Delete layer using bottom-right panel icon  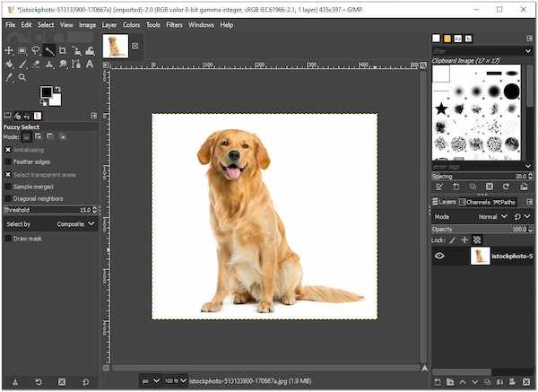526,382
